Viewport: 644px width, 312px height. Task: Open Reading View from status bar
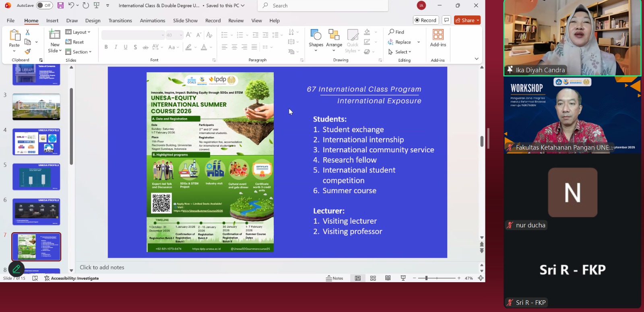click(388, 278)
